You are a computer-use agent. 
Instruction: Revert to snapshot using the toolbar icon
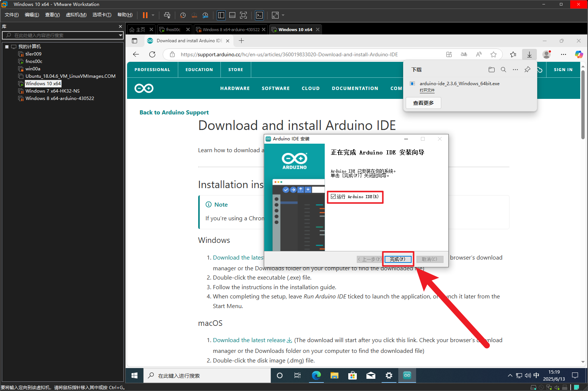tap(194, 15)
